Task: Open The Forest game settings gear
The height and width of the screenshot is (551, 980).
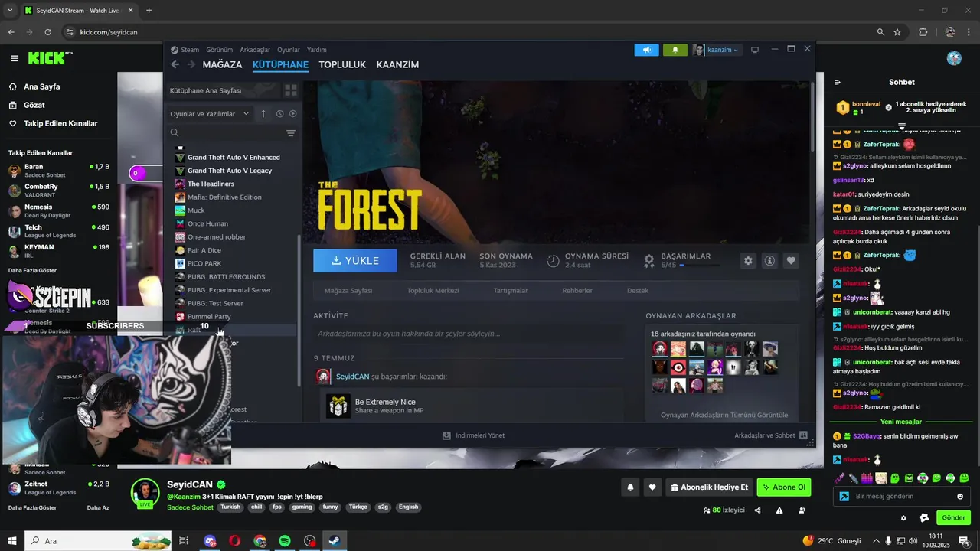Action: pos(748,260)
